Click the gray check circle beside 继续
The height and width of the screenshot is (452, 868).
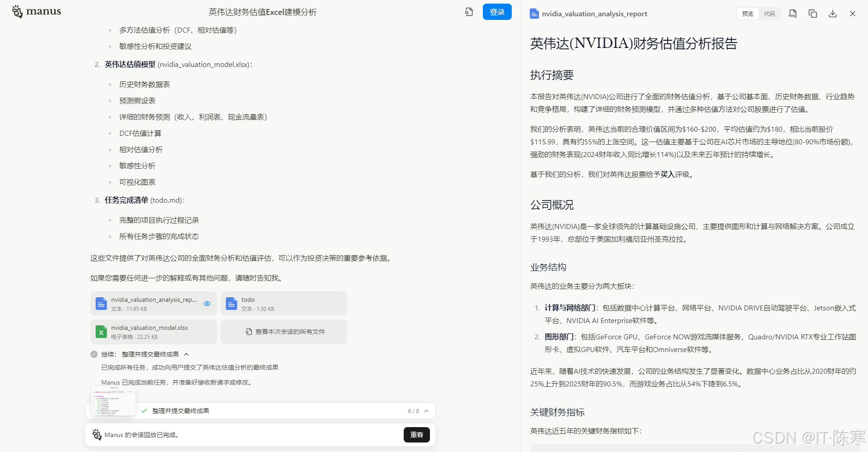pyautogui.click(x=94, y=354)
